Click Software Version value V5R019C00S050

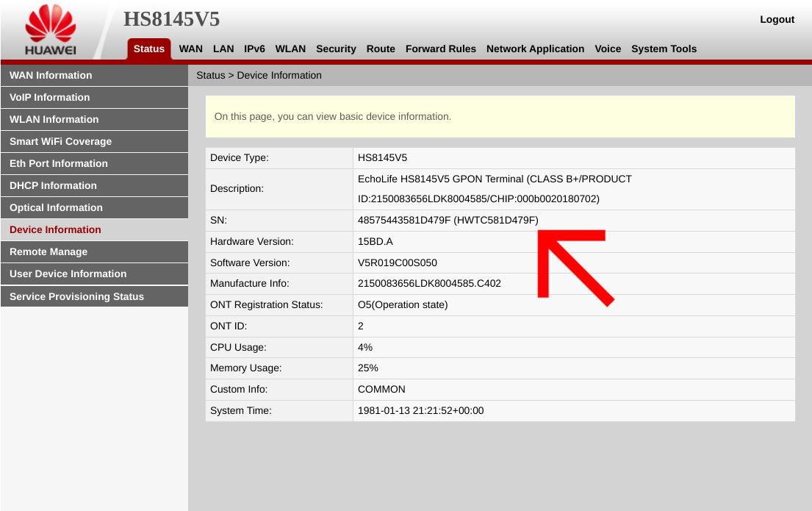pyautogui.click(x=398, y=262)
